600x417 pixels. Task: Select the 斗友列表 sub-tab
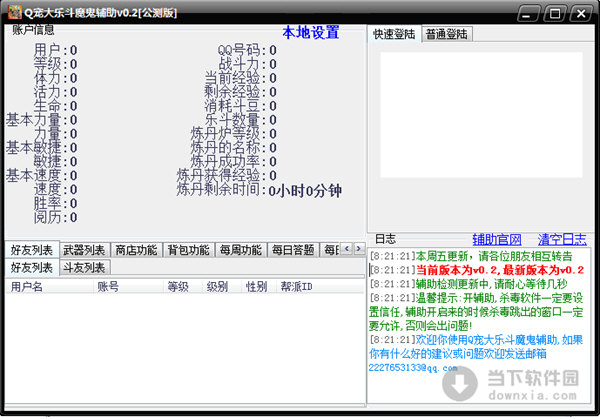coord(84,268)
